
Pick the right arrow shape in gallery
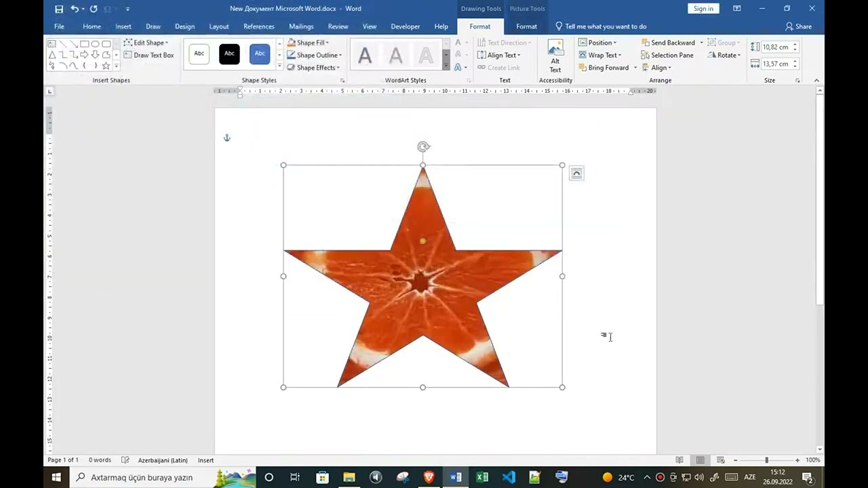point(84,55)
